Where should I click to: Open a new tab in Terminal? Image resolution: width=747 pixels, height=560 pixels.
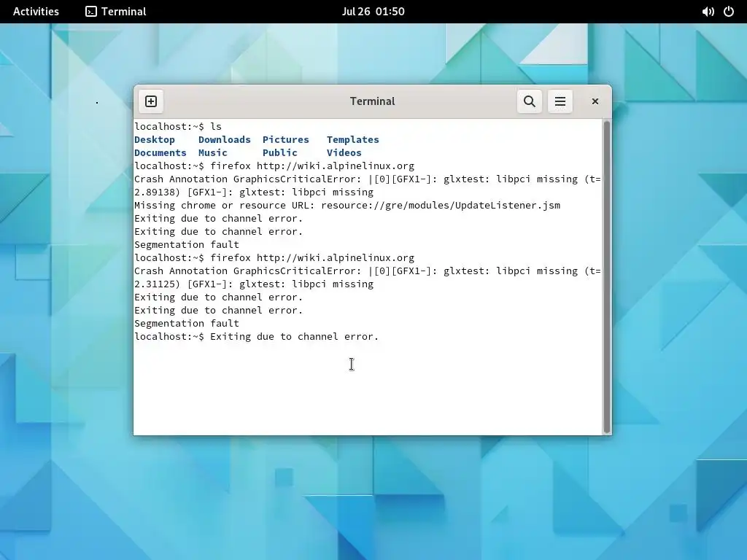pyautogui.click(x=151, y=101)
